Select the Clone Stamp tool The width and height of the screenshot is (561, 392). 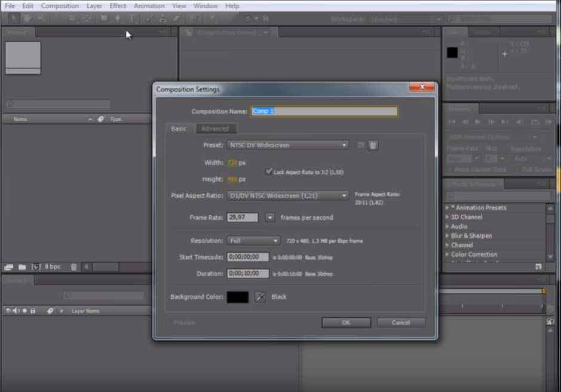coord(163,19)
